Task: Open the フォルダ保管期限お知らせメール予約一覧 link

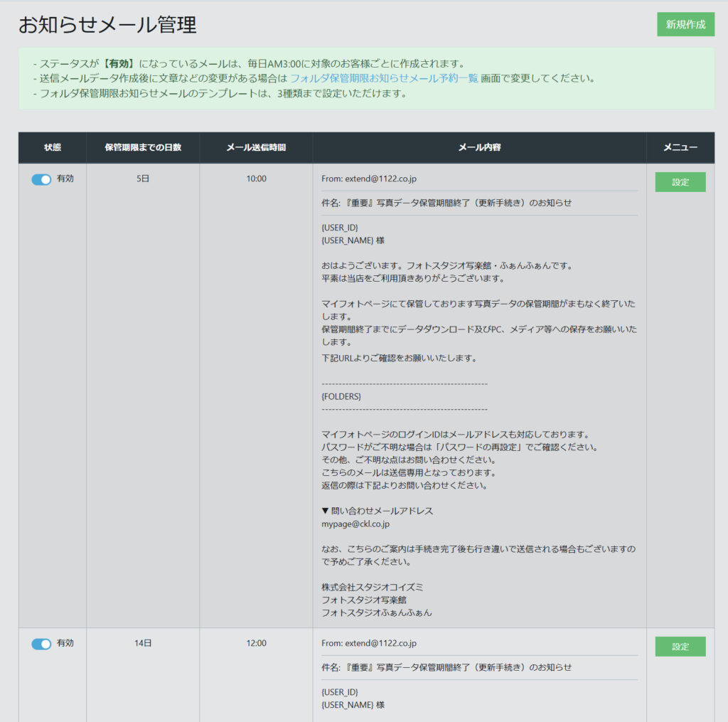Action: (384, 78)
